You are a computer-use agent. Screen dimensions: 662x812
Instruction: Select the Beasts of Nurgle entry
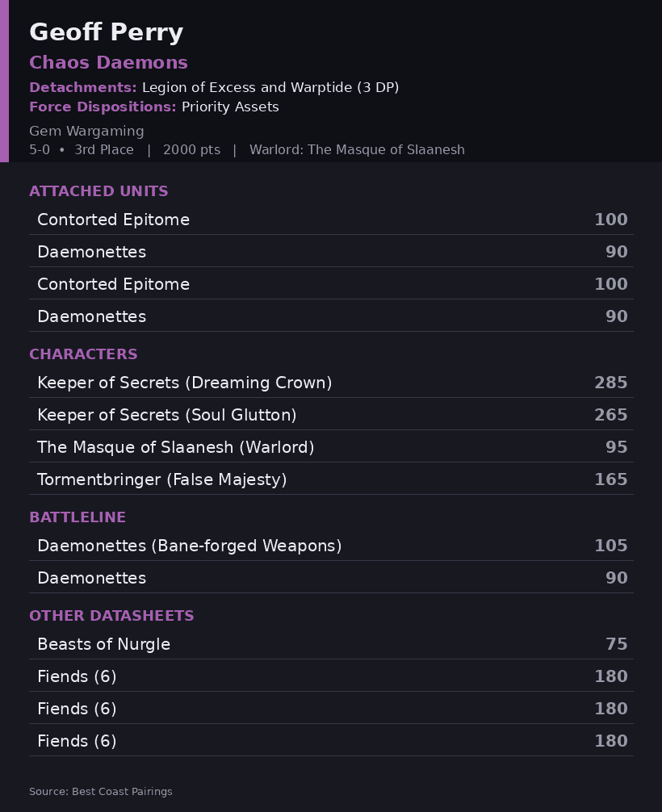click(x=332, y=643)
